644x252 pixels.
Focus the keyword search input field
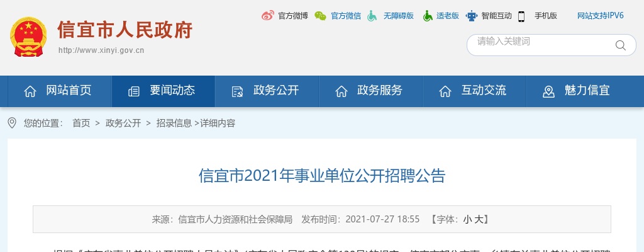(x=542, y=45)
